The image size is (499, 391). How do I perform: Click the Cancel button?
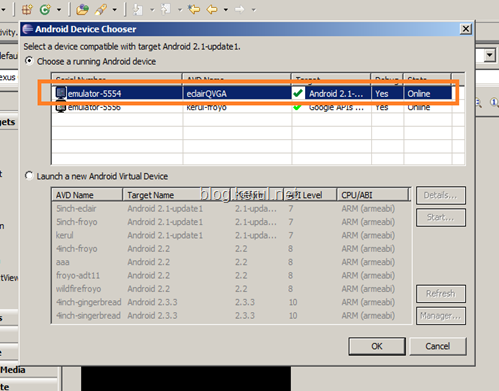(x=438, y=346)
